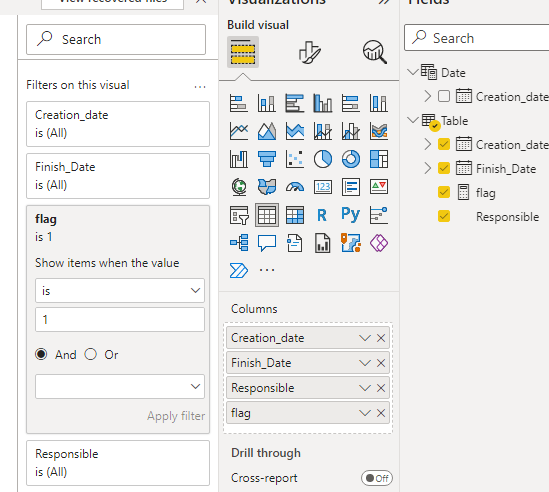Image resolution: width=549 pixels, height=492 pixels.
Task: Select the Or radio button
Action: 91,354
